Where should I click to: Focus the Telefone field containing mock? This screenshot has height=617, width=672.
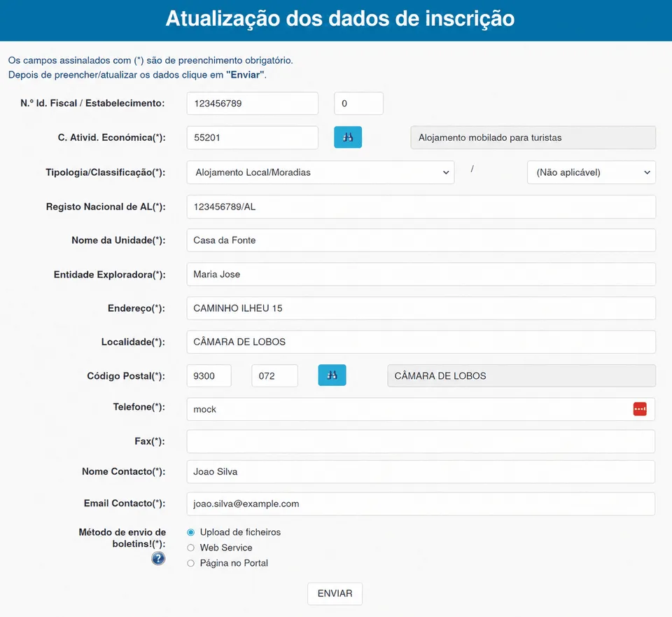click(x=421, y=409)
